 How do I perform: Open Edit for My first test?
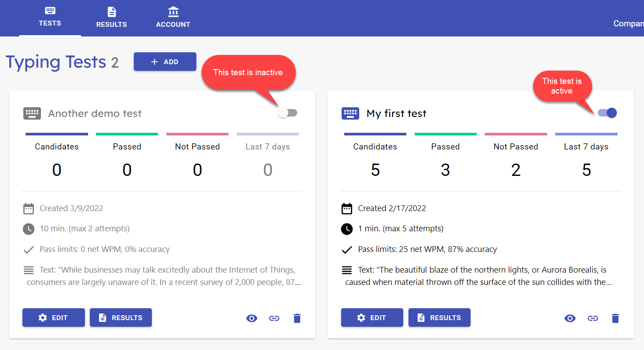coord(372,317)
